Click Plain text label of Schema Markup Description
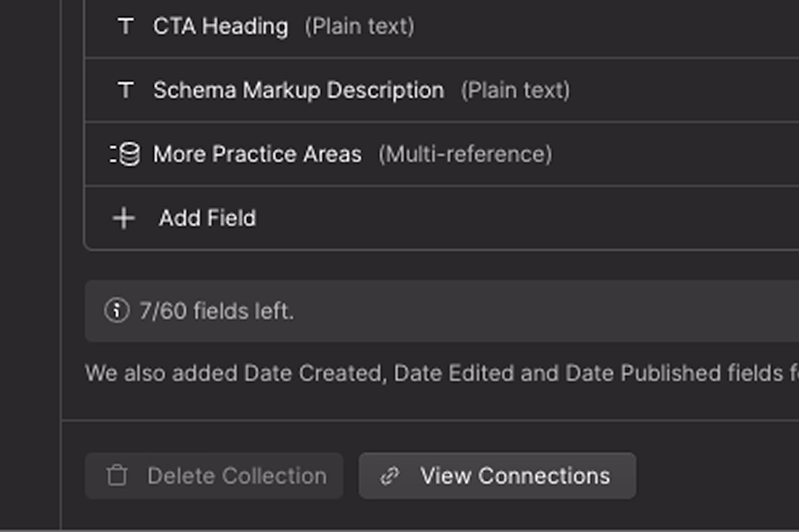Image resolution: width=799 pixels, height=532 pixels. [515, 90]
